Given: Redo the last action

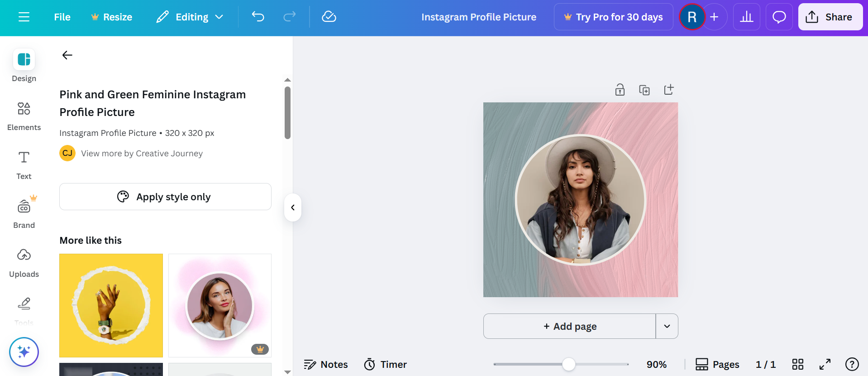Looking at the screenshot, I should tap(290, 17).
